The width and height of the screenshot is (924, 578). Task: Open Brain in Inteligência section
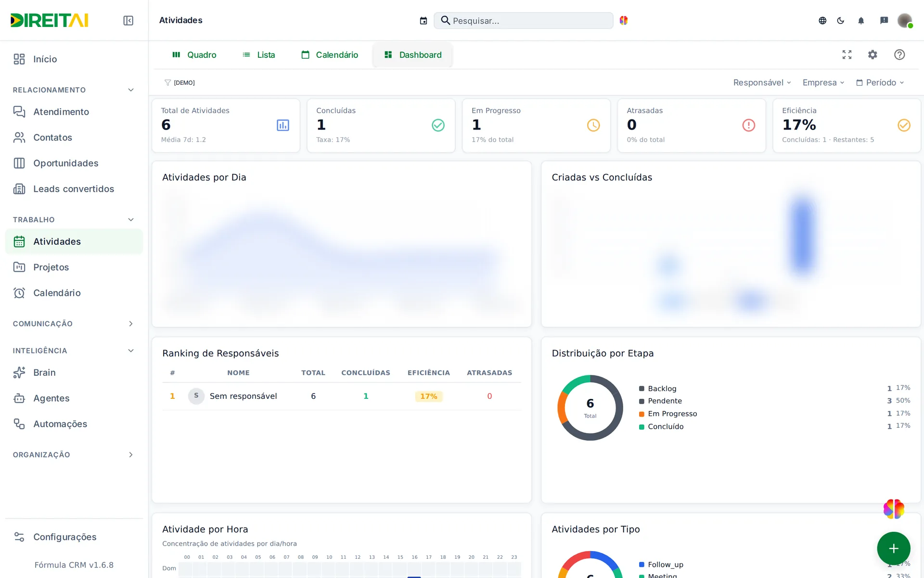[x=74, y=372]
